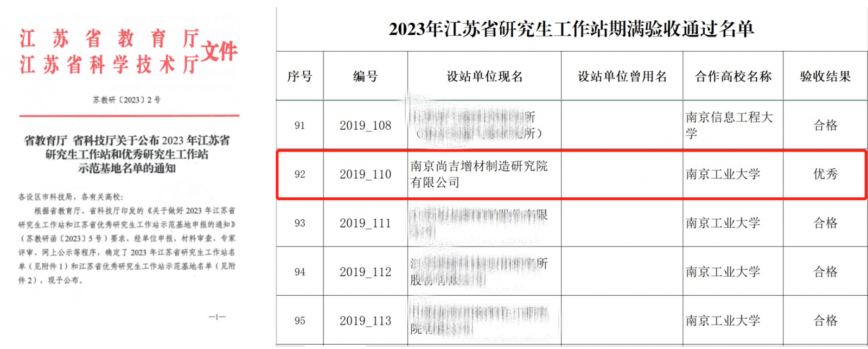Click the code 2019_113
The height and width of the screenshot is (349, 868).
point(365,321)
